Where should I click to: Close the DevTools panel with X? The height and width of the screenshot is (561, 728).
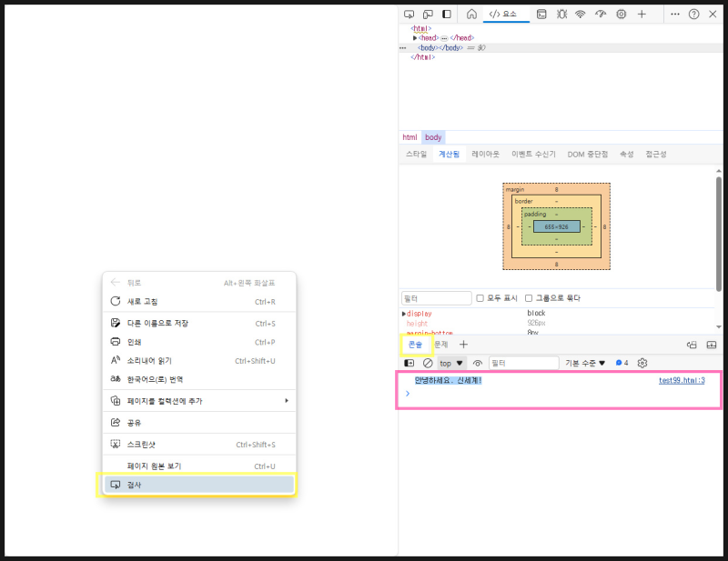coord(713,14)
